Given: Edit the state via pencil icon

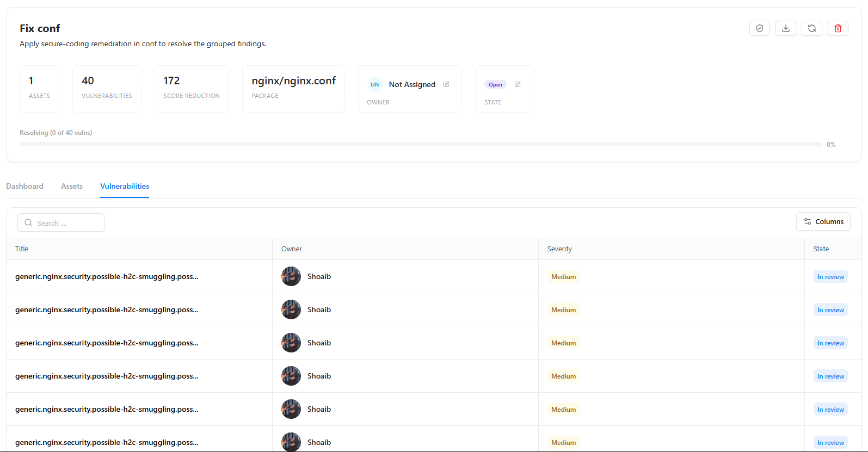Looking at the screenshot, I should point(518,84).
